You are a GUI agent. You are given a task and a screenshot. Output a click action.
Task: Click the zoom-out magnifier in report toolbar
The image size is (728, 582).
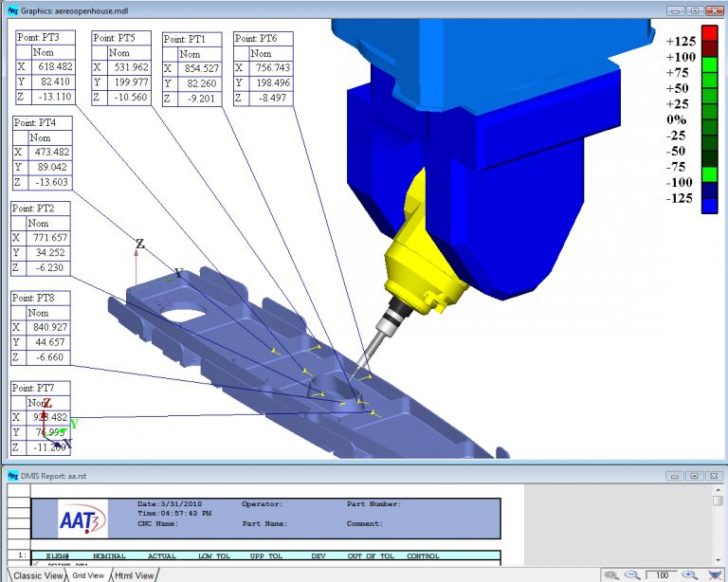point(632,575)
